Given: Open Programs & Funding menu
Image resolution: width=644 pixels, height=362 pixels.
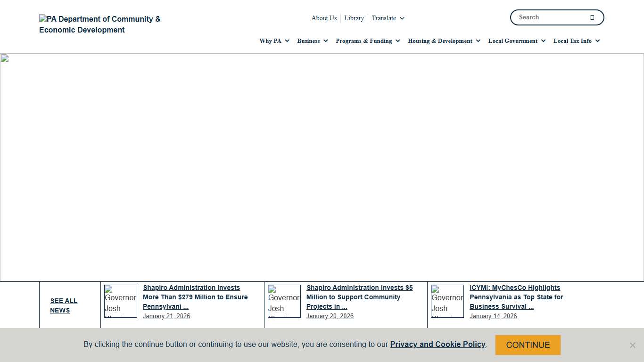Looking at the screenshot, I should click(x=368, y=41).
